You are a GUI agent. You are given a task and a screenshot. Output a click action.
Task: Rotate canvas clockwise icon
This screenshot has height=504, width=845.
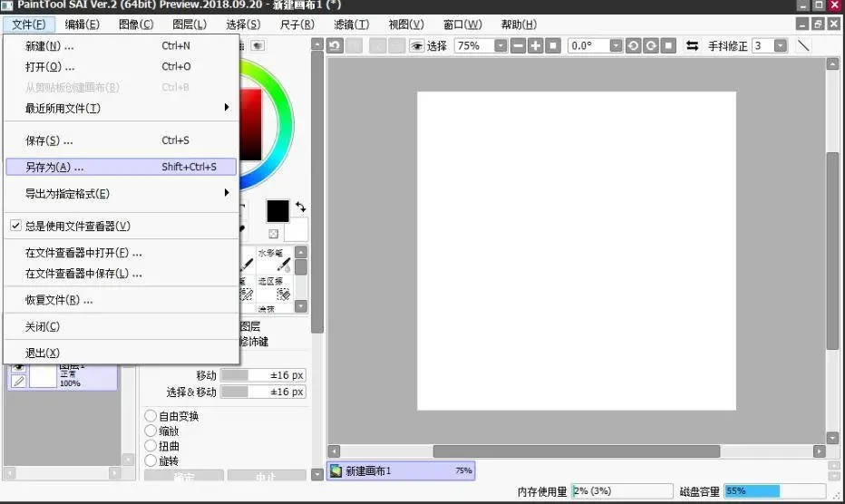651,46
